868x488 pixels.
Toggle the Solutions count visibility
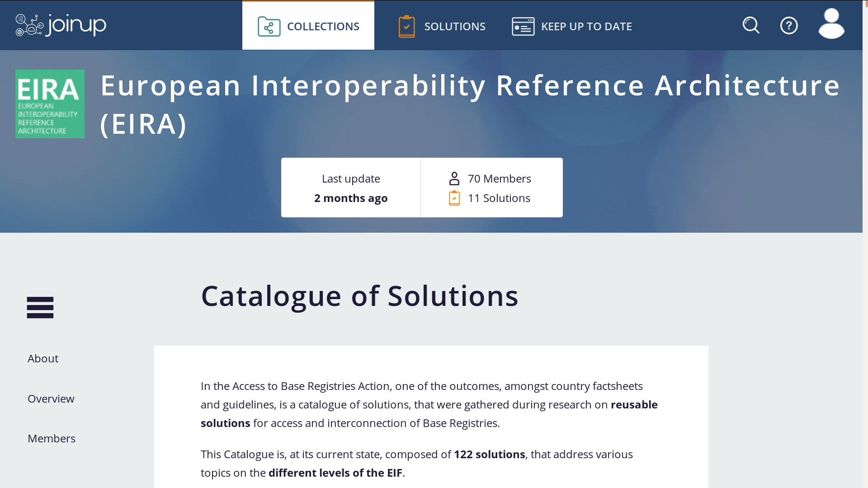click(x=498, y=198)
